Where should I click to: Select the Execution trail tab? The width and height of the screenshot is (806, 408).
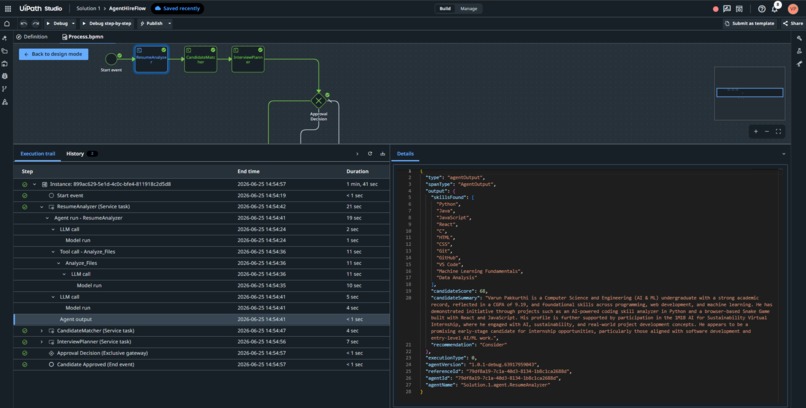(x=38, y=154)
